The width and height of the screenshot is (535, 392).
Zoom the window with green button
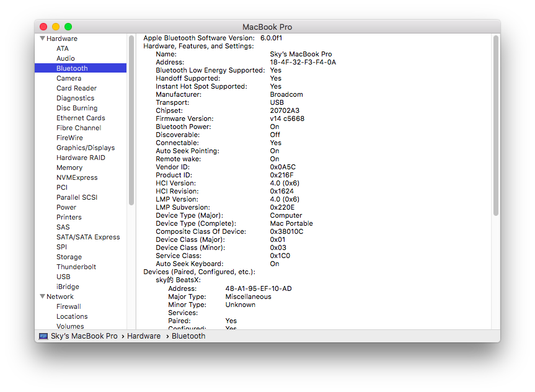pyautogui.click(x=68, y=27)
